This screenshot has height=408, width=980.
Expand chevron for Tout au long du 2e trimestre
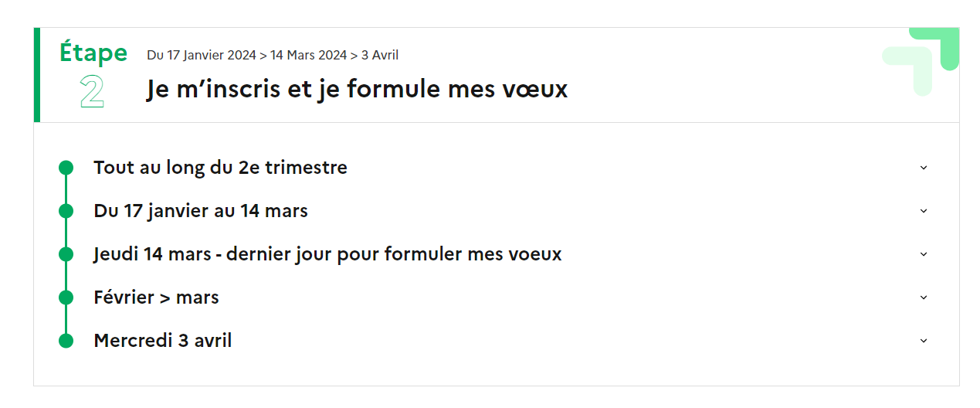pos(924,168)
